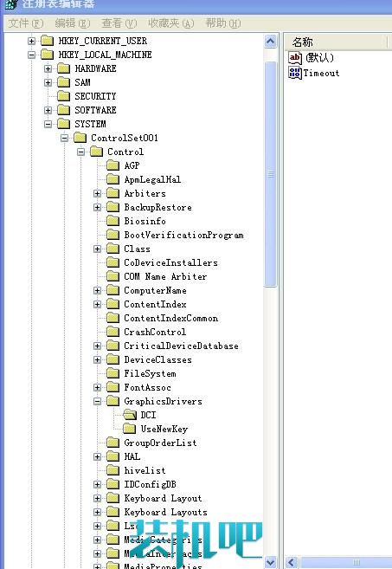Expand the Keyboard Layouts key
The height and width of the screenshot is (569, 392).
click(97, 512)
